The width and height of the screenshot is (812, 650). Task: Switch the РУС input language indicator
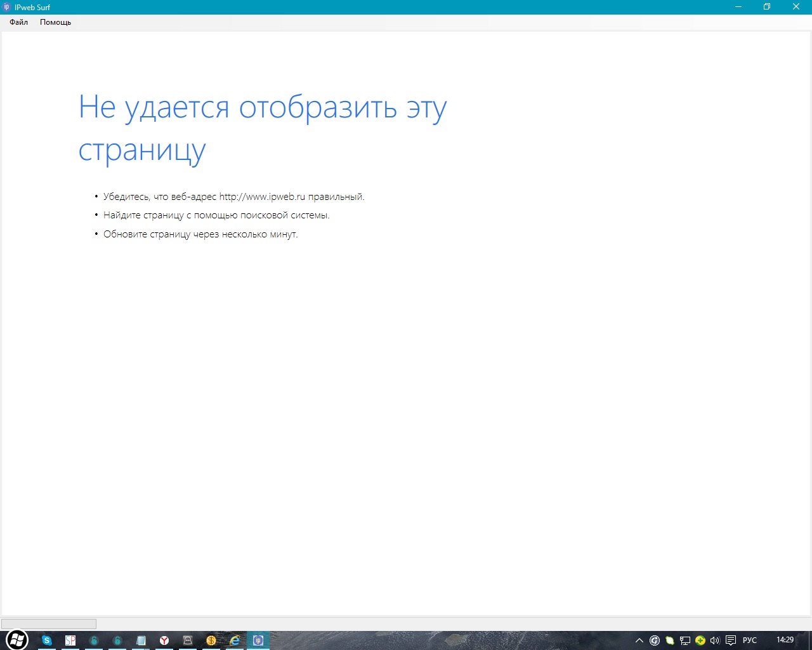[x=750, y=640]
